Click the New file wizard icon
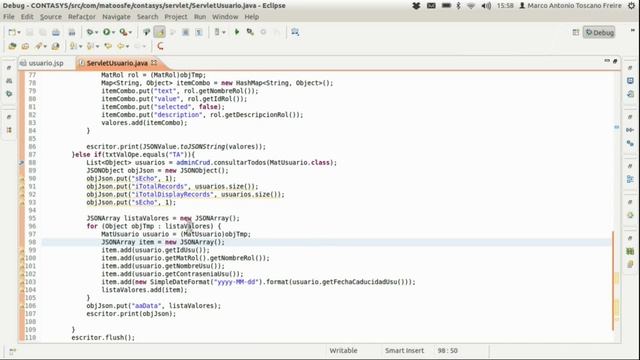Screen dimensions: 640x360 coord(12,32)
